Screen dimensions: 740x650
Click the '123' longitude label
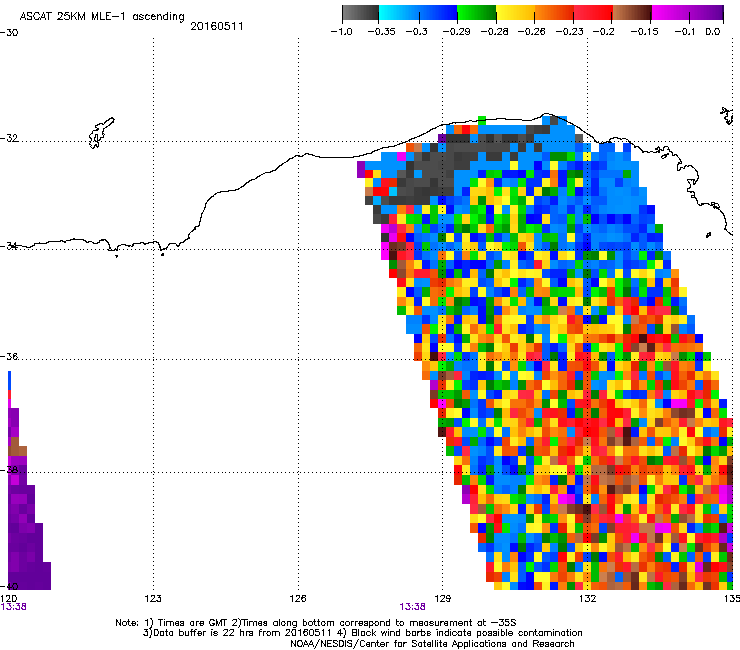[x=153, y=599]
